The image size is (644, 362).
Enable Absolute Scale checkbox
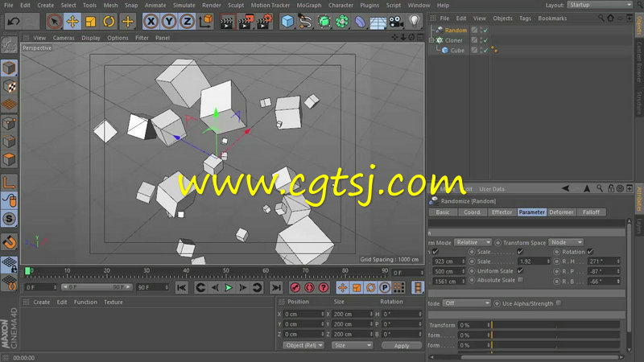[520, 280]
